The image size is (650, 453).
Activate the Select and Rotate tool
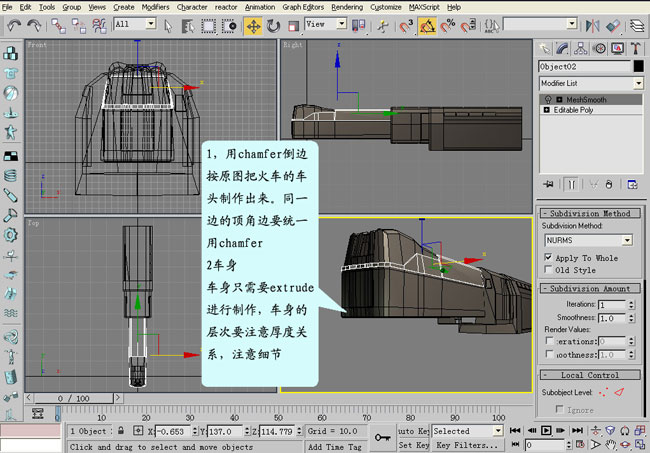[273, 26]
